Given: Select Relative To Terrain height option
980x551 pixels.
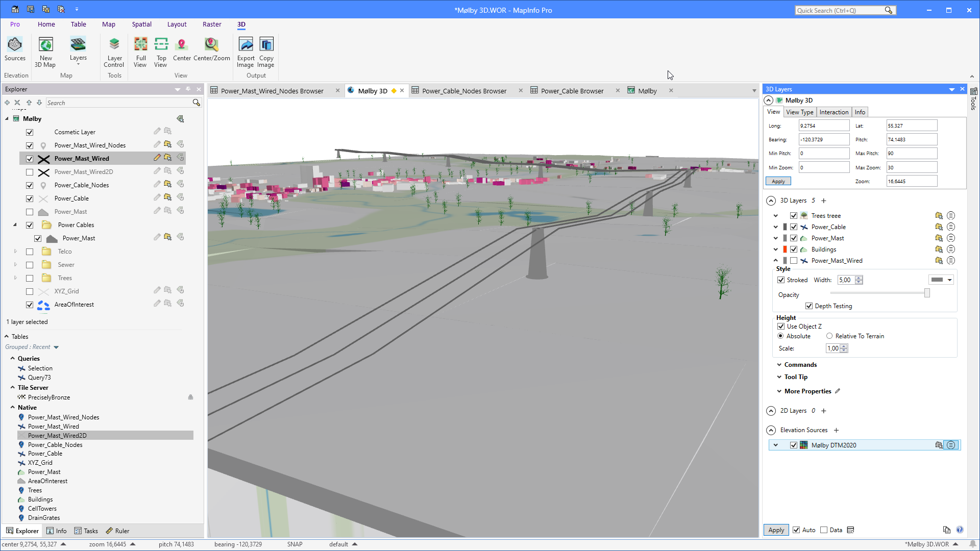Looking at the screenshot, I should coord(829,336).
